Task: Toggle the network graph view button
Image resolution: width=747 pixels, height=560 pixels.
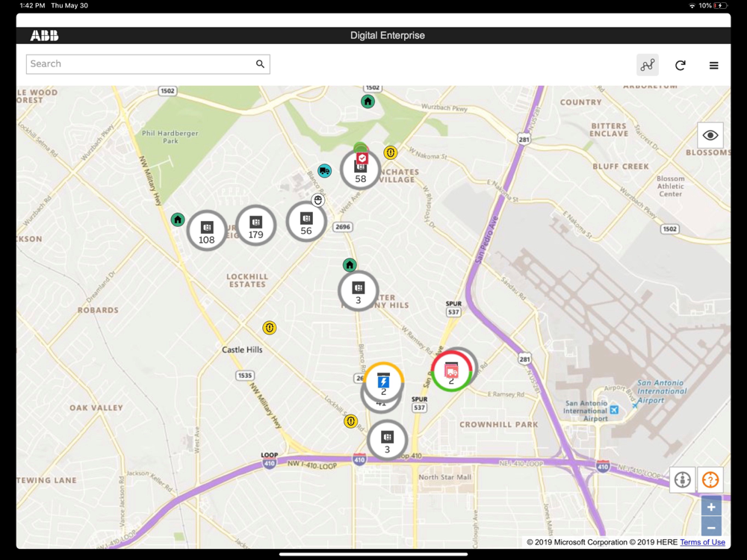Action: tap(648, 65)
